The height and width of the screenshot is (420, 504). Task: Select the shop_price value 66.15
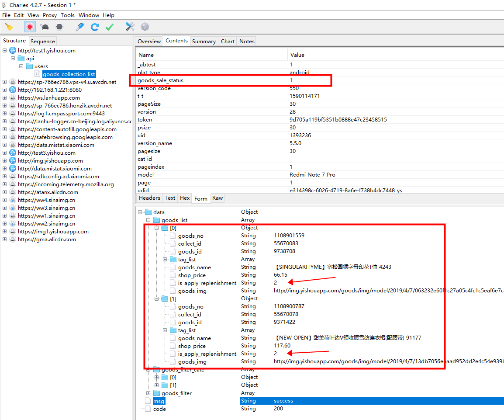281,275
